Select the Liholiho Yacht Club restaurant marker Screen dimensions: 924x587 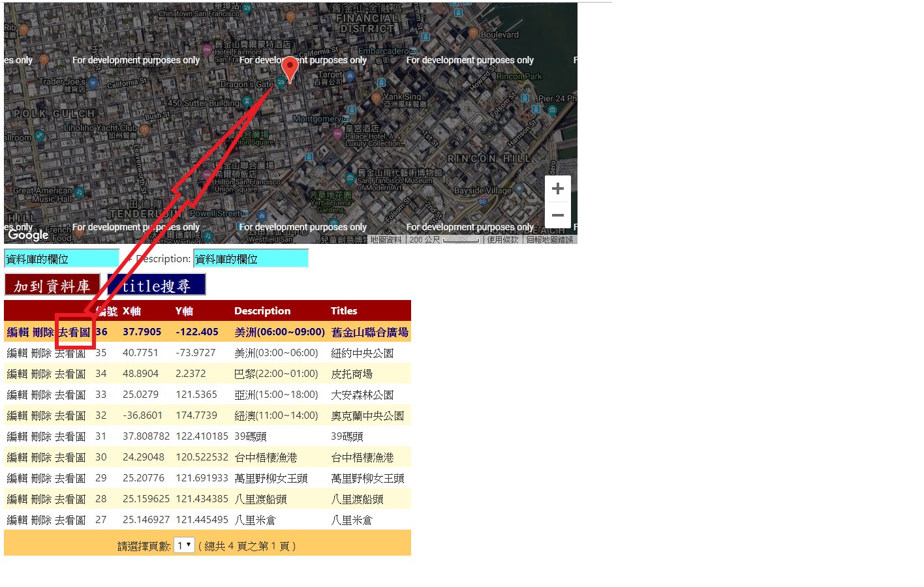point(144,130)
